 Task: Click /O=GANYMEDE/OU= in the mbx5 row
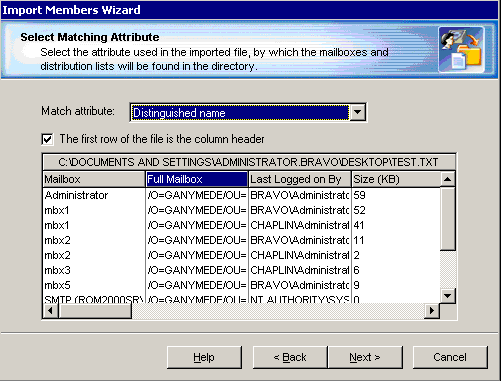(197, 285)
